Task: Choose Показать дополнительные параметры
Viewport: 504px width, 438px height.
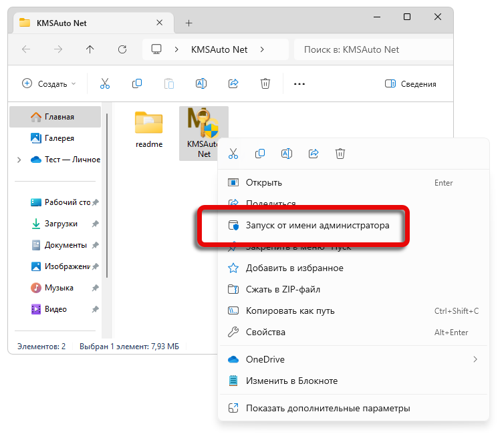Action: (x=328, y=408)
